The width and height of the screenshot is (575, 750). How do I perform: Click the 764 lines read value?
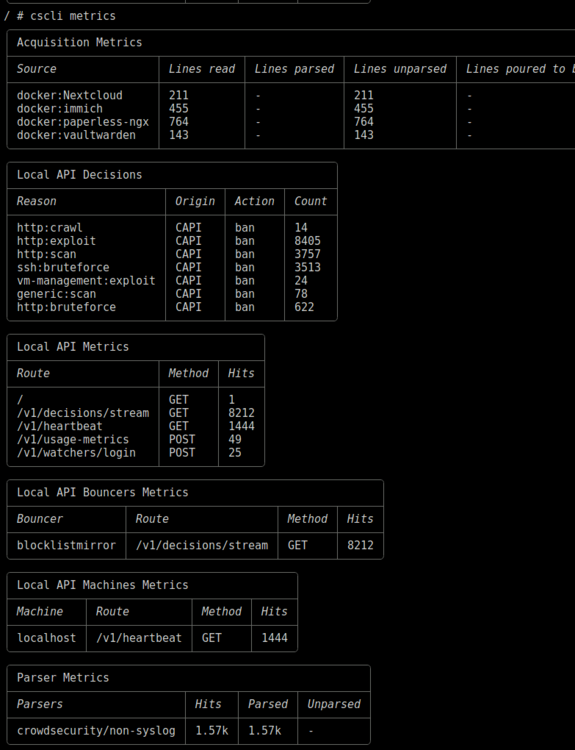178,122
